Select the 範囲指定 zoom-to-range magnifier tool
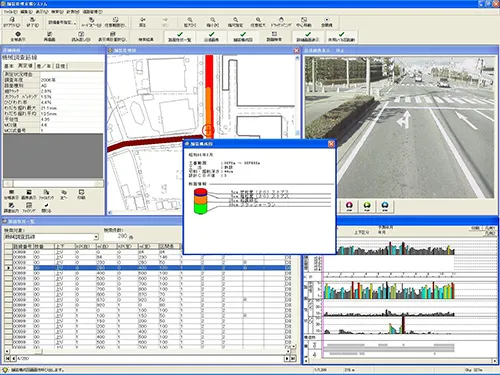The height and width of the screenshot is (375, 500). 235,22
